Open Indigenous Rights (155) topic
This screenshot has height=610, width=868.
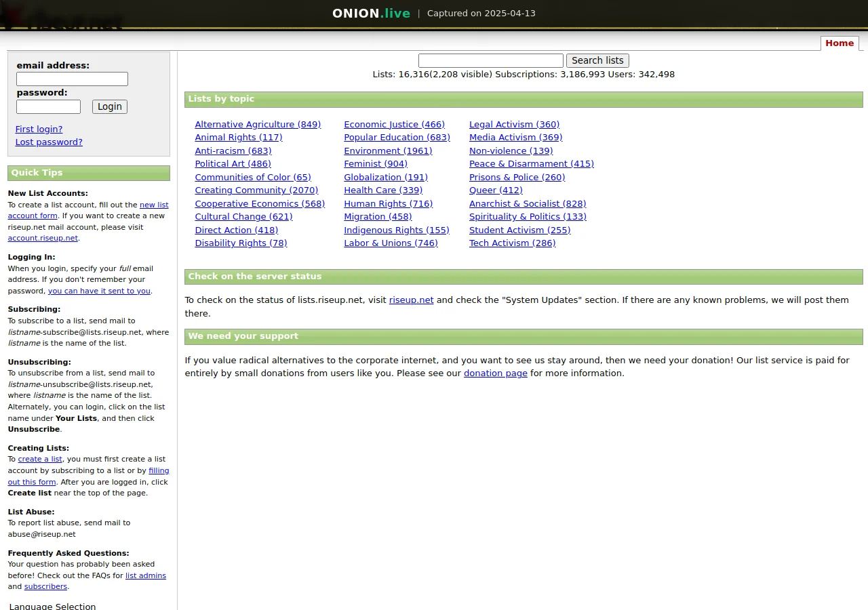[397, 230]
